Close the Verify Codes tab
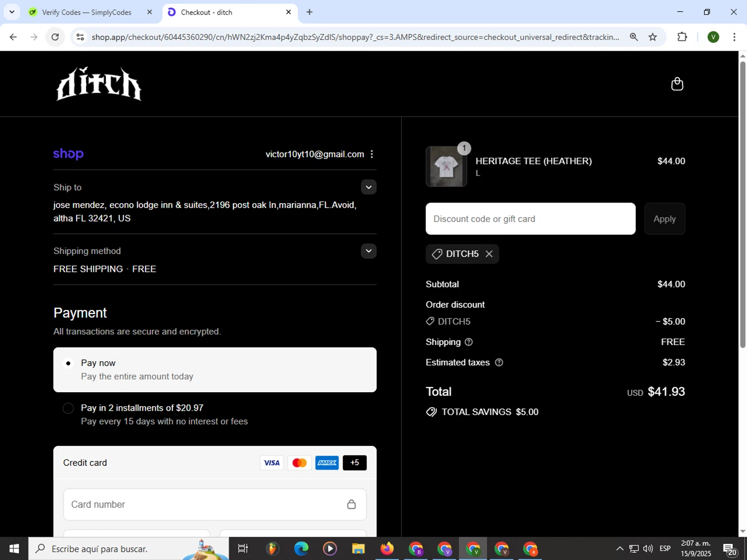The image size is (747, 560). 149,12
